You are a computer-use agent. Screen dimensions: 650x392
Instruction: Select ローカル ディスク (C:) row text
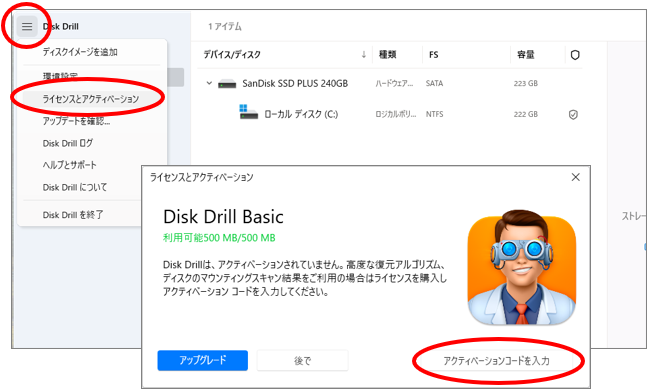(301, 114)
